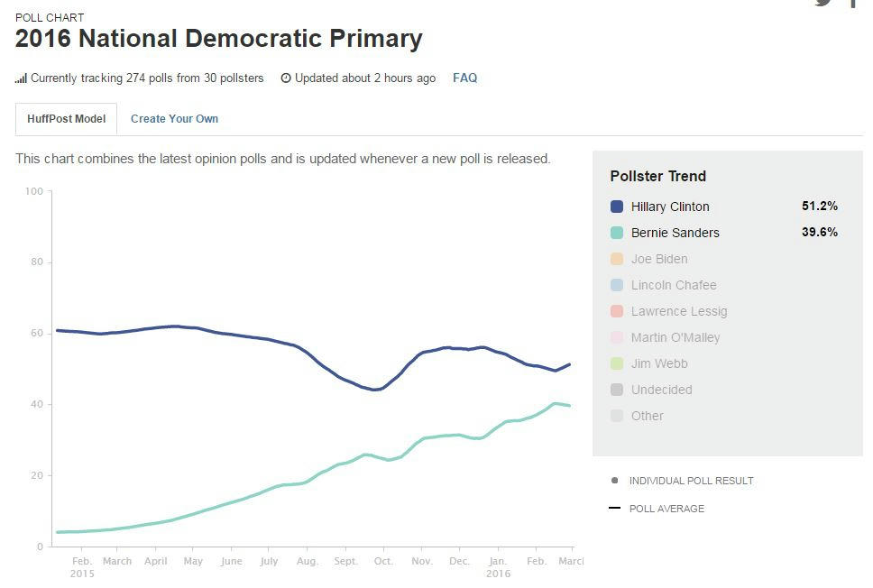Click the Twitter share icon

pyautogui.click(x=822, y=3)
